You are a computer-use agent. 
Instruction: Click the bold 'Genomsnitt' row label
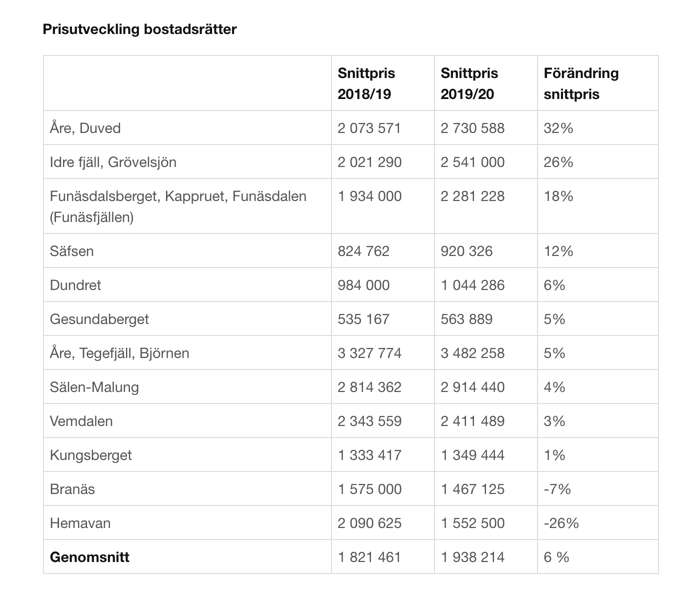click(90, 557)
